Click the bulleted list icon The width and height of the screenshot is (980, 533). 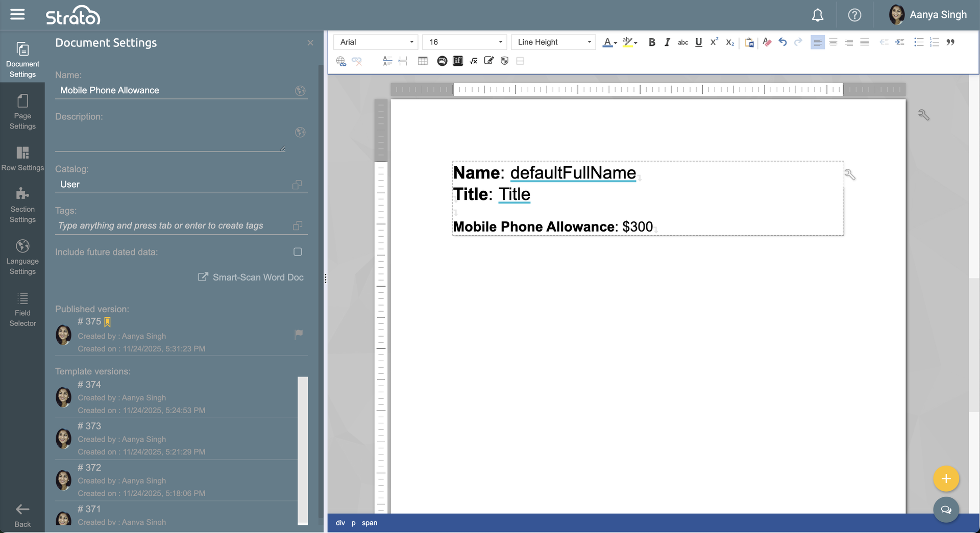tap(919, 42)
